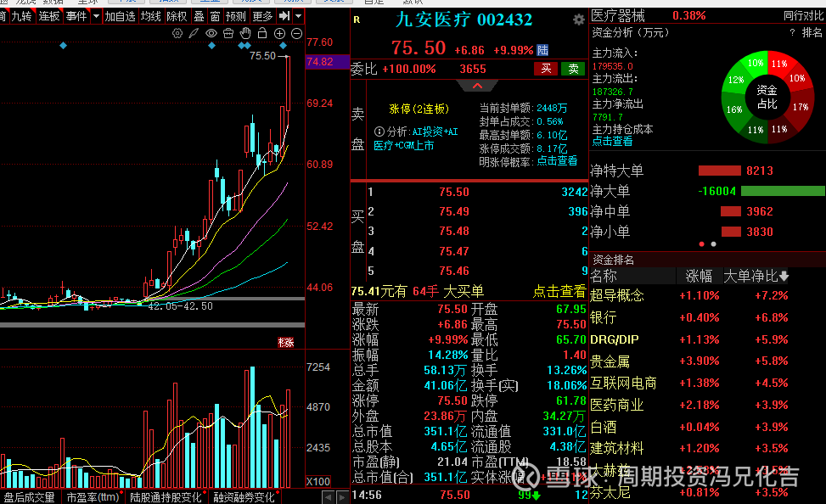Sort by 大单净比 column arrow
Viewport: 826px width, 504px height.
pos(784,276)
